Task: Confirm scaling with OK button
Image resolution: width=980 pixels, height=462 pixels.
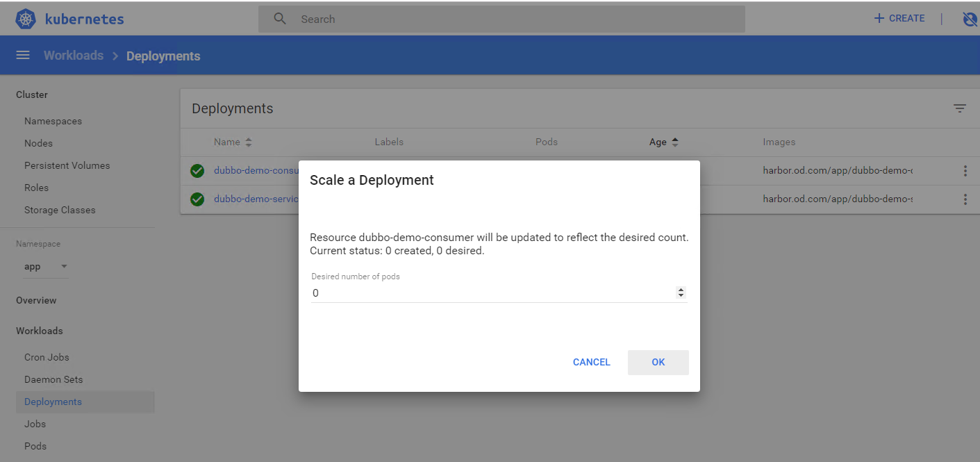Action: pos(658,362)
